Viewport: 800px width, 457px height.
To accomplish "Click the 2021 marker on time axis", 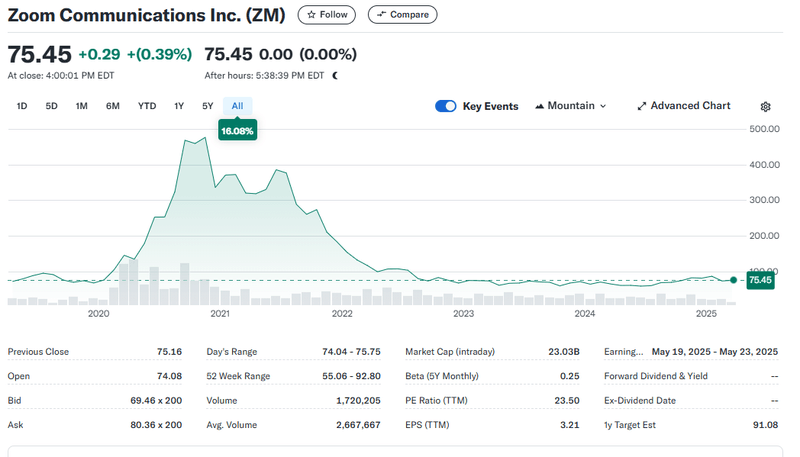I will point(220,314).
